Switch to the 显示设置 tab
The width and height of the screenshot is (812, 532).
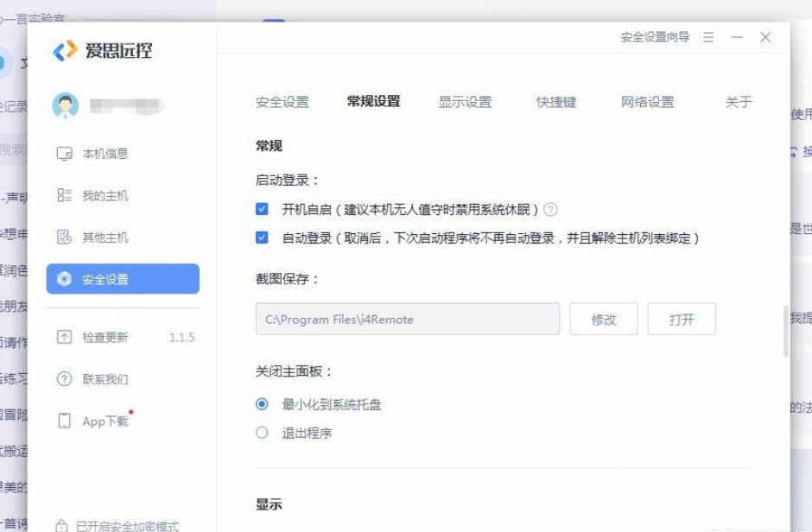pos(465,102)
